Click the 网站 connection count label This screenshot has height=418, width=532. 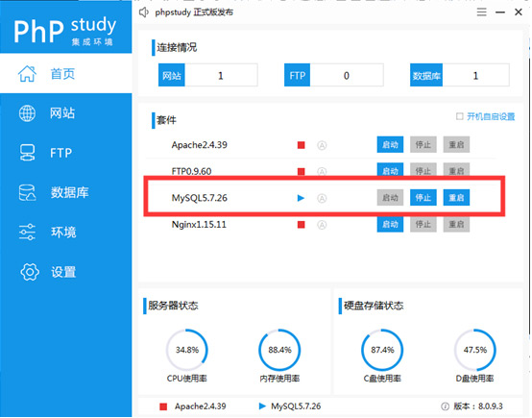(x=172, y=75)
